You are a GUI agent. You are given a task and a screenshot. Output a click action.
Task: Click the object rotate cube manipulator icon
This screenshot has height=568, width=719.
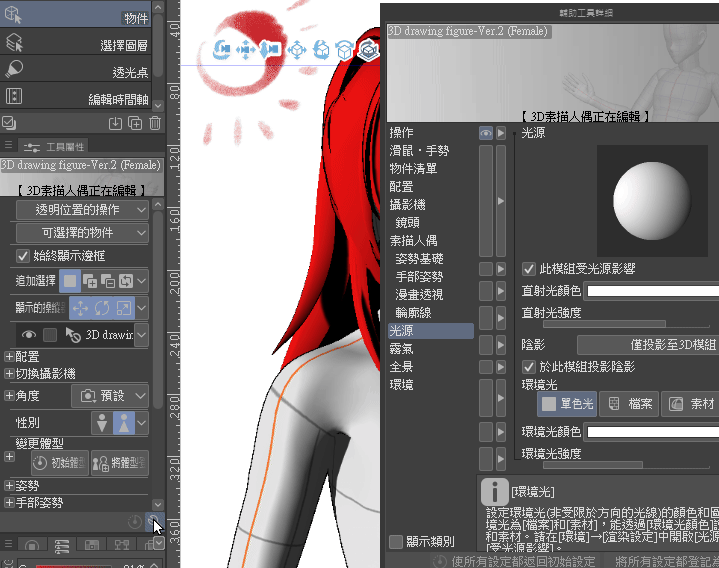pos(321,50)
